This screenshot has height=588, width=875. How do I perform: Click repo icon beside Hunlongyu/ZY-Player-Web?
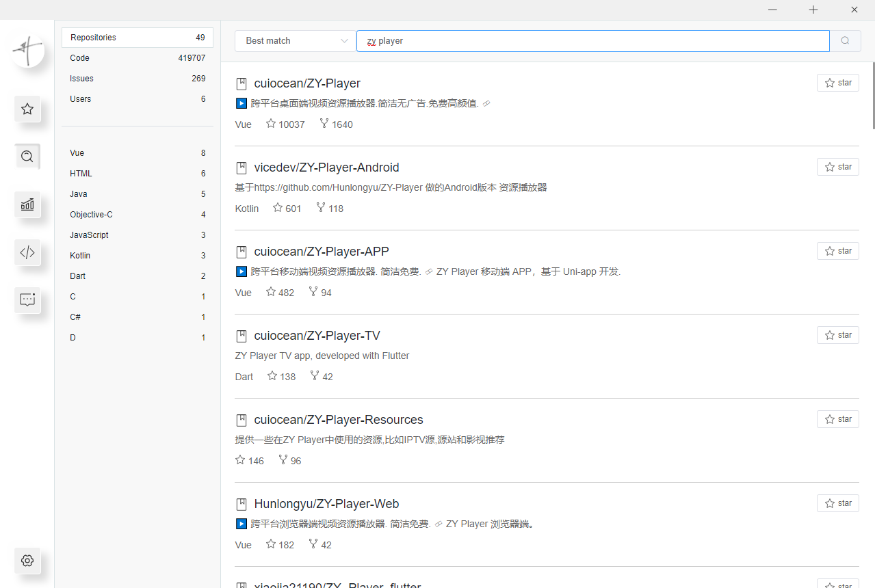coord(241,505)
